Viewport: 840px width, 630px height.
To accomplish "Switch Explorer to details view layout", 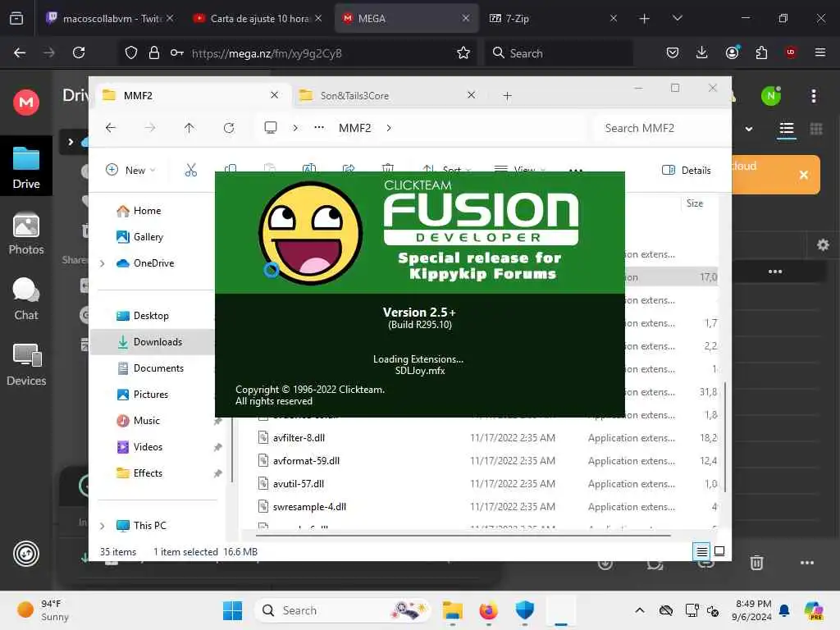I will tap(701, 551).
